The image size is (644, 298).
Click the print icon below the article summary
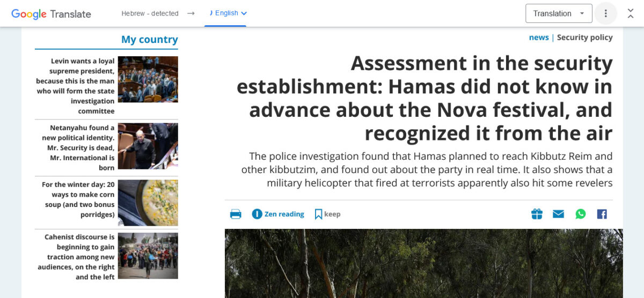236,214
